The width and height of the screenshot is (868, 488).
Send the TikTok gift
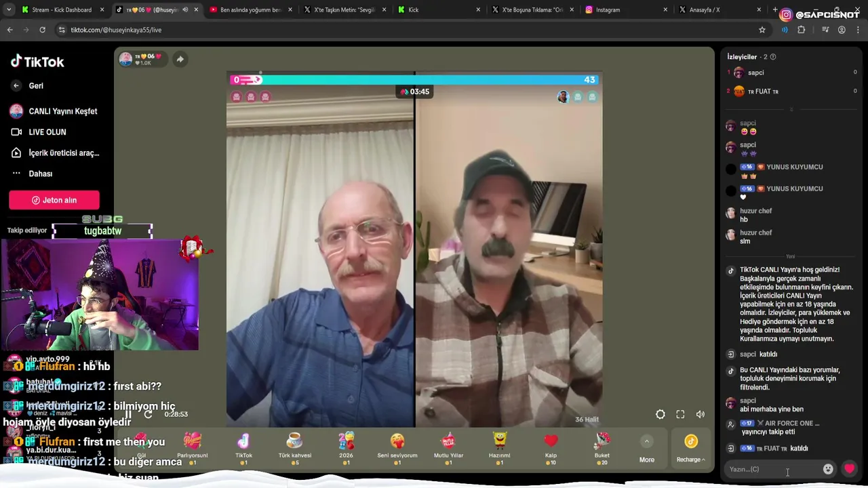click(243, 448)
